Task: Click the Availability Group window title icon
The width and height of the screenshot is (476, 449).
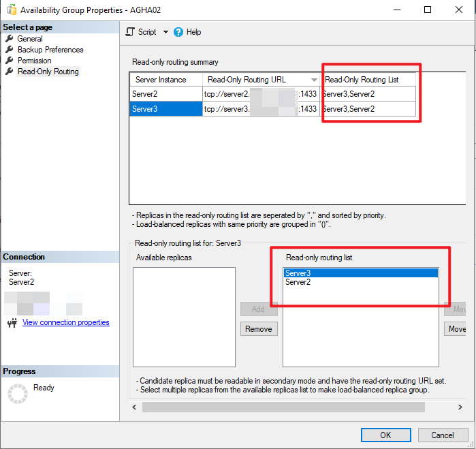Action: (x=10, y=10)
